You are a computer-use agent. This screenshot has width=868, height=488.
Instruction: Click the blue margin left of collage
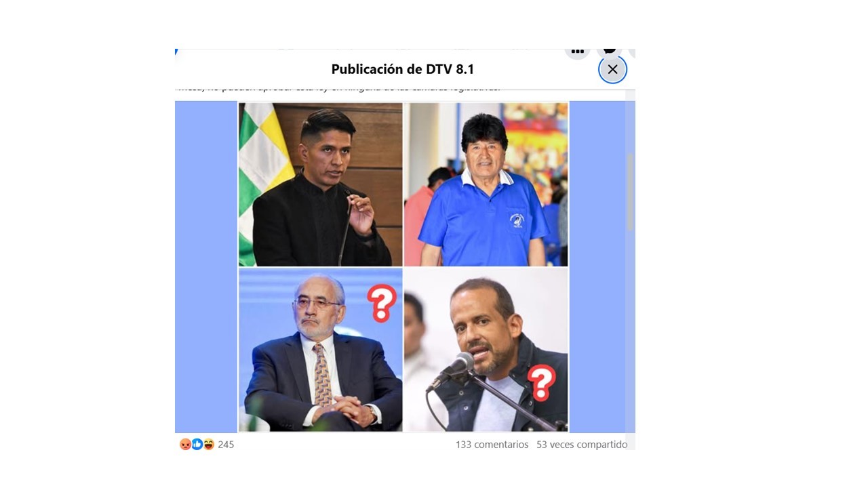tap(206, 267)
